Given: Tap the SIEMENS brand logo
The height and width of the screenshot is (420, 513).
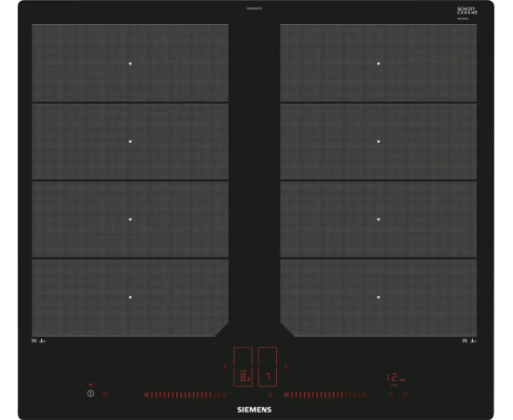Looking at the screenshot, I should pos(255,410).
